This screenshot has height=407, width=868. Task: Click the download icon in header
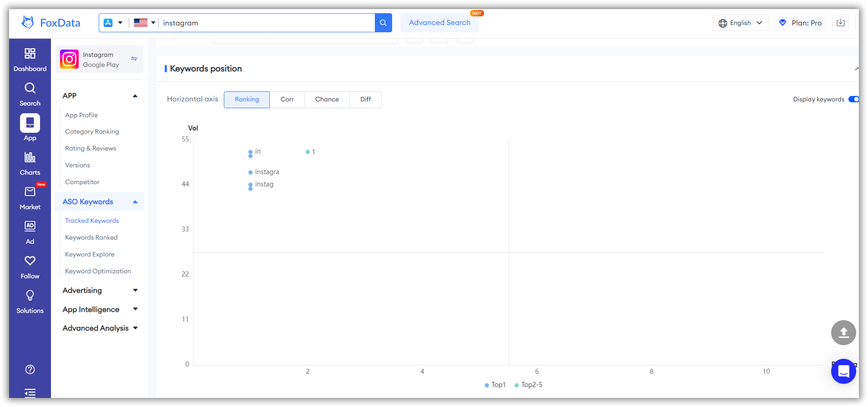[x=841, y=23]
